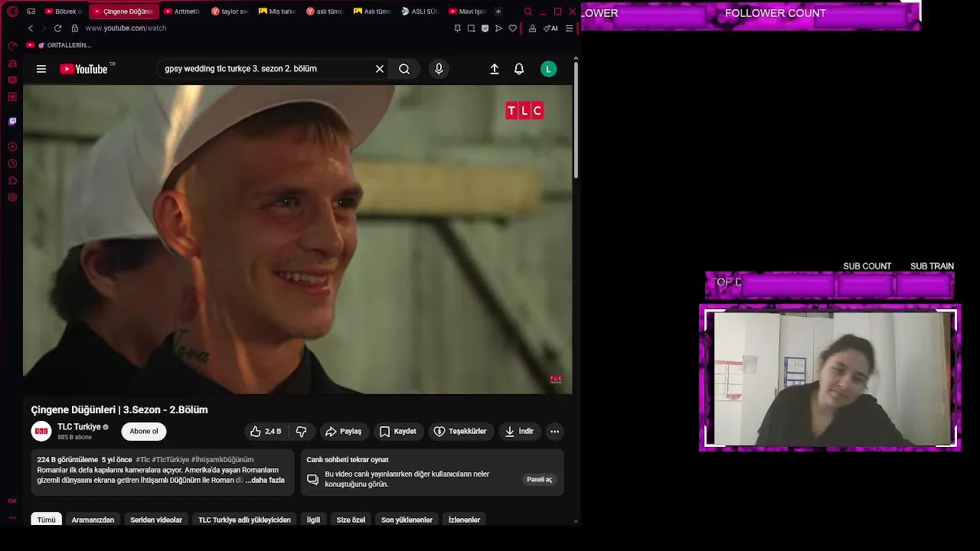Image resolution: width=980 pixels, height=551 pixels.
Task: Open the Aria AI icon in toolbar
Action: pyautogui.click(x=550, y=28)
